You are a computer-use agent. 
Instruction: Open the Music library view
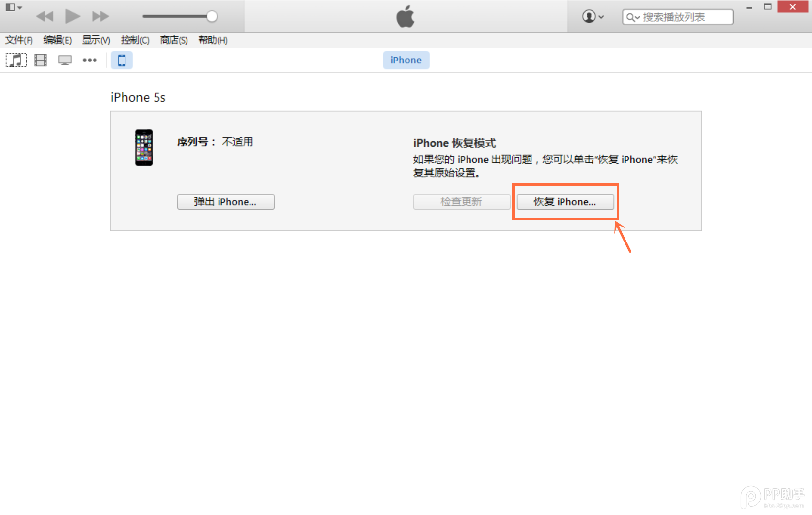pos(16,60)
